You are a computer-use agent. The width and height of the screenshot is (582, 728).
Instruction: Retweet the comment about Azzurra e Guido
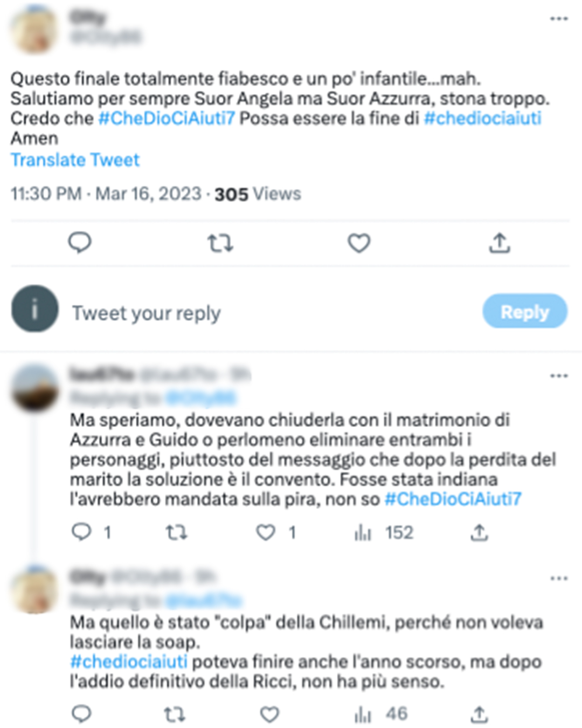(x=176, y=533)
